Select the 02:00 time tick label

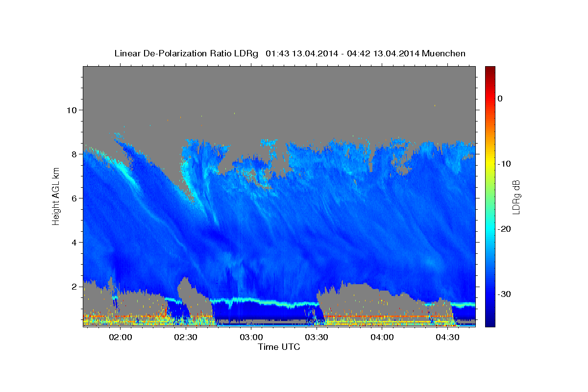pyautogui.click(x=121, y=337)
